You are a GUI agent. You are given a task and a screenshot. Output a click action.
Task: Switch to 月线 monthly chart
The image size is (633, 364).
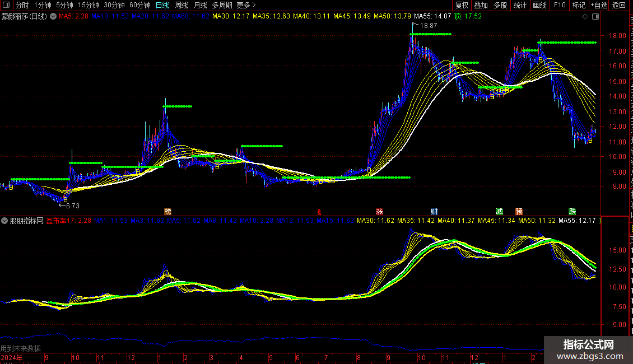point(200,5)
